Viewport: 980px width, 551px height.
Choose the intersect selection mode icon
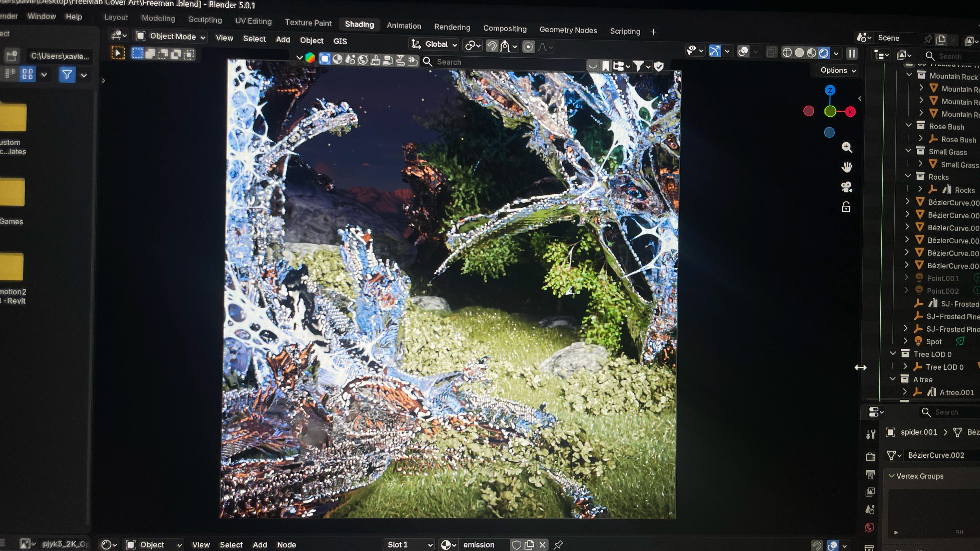pos(189,55)
